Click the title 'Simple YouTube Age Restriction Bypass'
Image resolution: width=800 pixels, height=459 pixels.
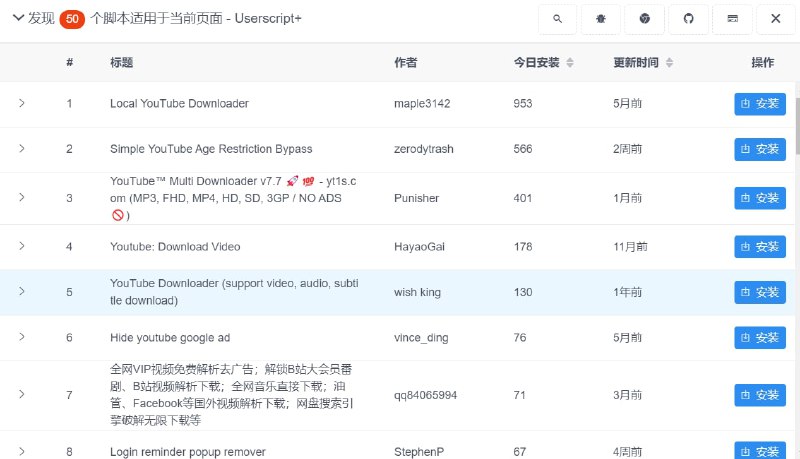point(211,149)
